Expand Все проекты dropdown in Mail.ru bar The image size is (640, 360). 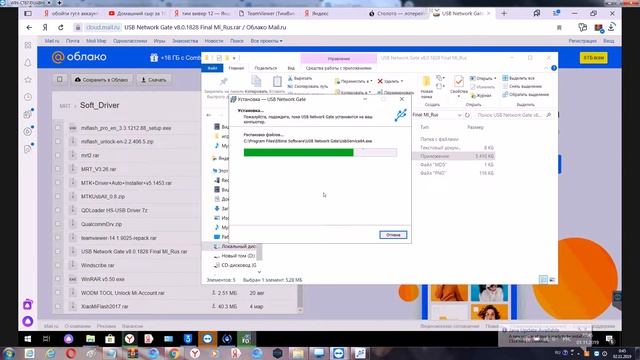tap(267, 41)
